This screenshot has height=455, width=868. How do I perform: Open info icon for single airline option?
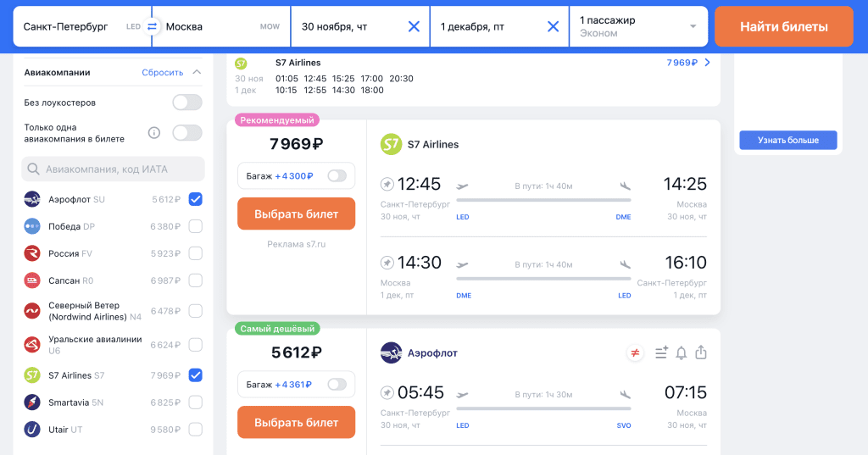[x=154, y=133]
